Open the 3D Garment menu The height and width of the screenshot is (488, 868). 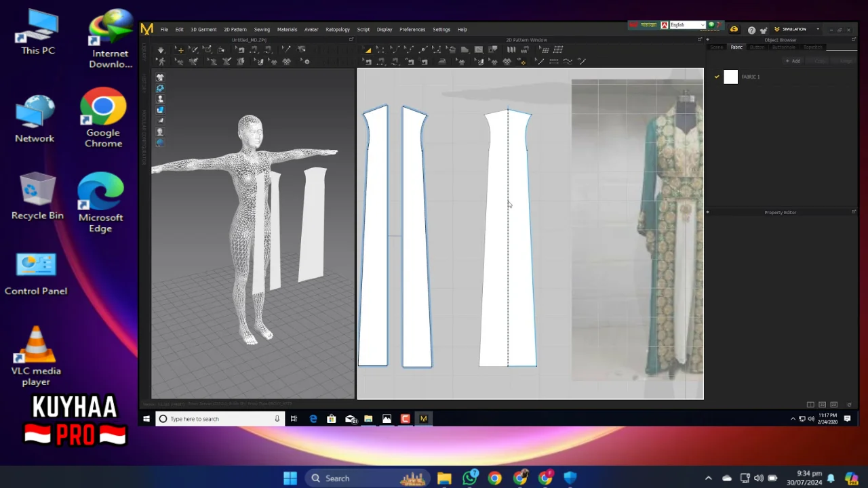(203, 29)
